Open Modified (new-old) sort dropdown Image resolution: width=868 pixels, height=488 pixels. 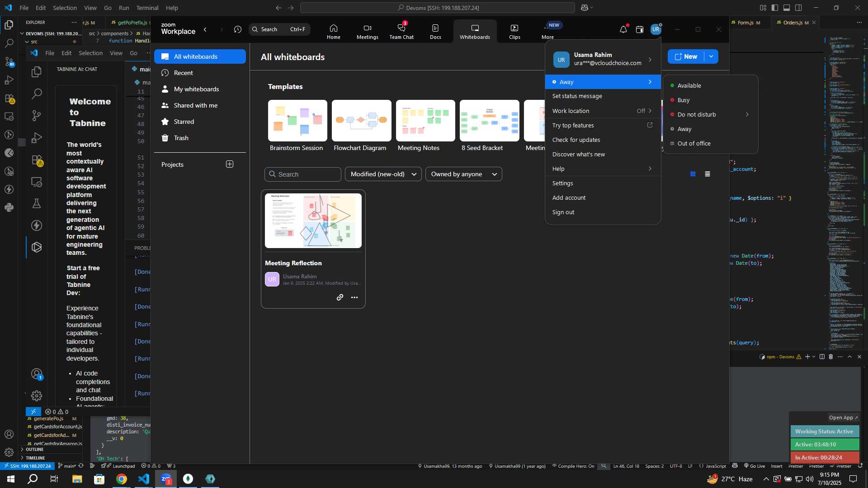[x=383, y=174]
